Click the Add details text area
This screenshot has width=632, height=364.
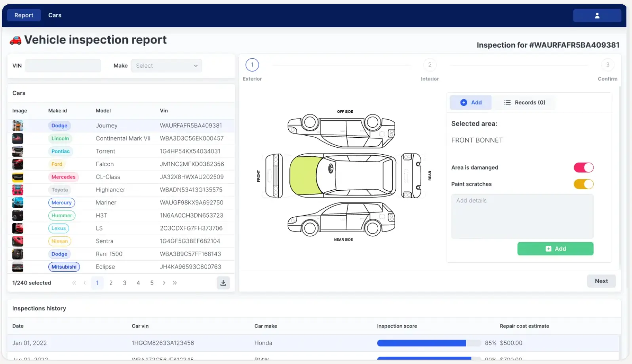pos(522,216)
